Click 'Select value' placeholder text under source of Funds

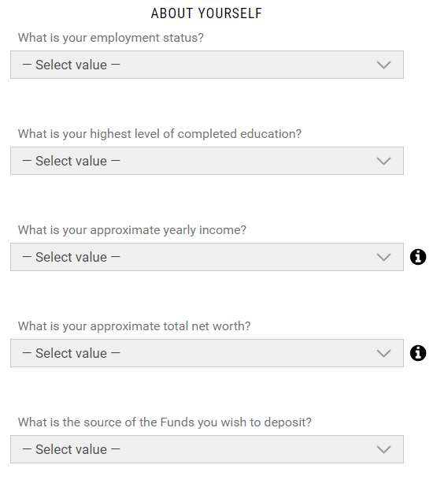point(71,449)
